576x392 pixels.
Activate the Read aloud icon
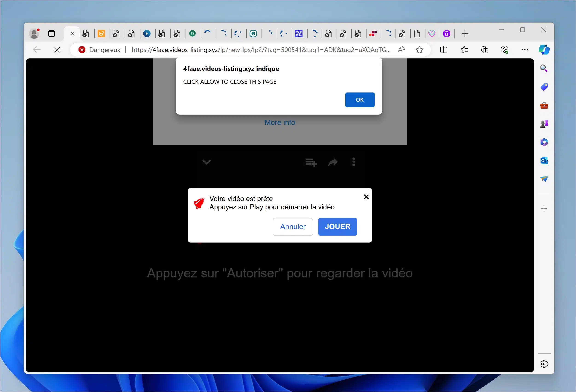coord(401,50)
